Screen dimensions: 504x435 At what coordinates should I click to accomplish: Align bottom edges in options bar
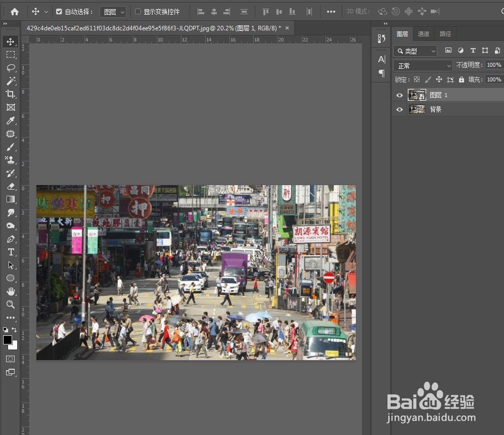tap(292, 12)
